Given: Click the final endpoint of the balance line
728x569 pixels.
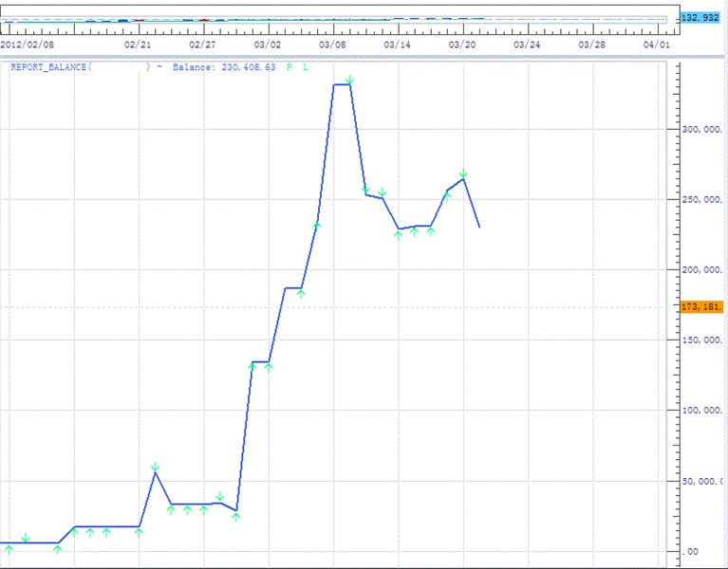Looking at the screenshot, I should tap(479, 227).
